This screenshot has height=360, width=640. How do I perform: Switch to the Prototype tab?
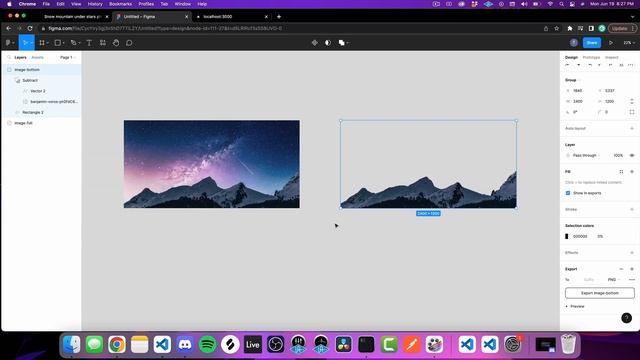tap(591, 58)
